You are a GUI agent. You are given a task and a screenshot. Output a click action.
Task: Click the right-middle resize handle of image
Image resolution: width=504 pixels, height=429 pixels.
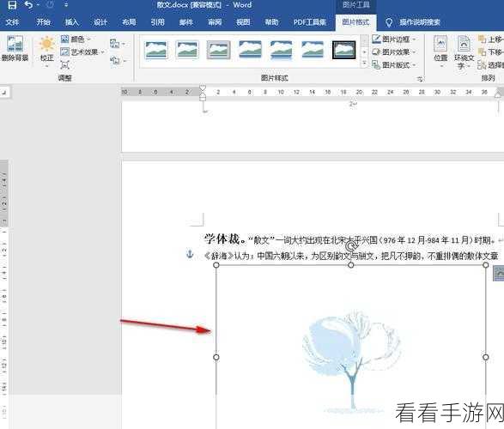point(486,357)
